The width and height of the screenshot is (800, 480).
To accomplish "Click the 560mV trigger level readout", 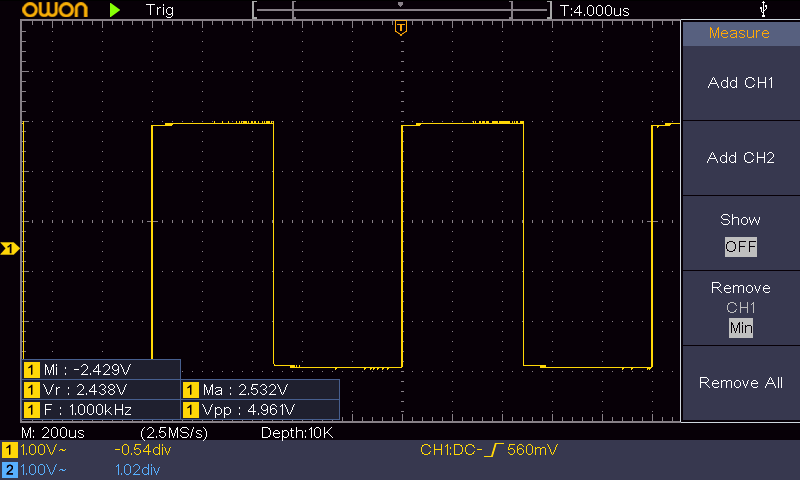I will [x=533, y=449].
